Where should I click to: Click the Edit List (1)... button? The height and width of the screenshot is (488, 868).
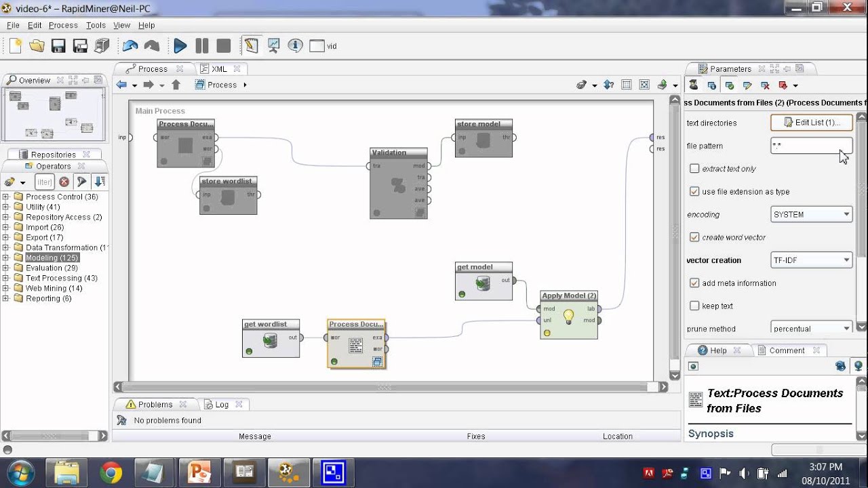(x=812, y=123)
